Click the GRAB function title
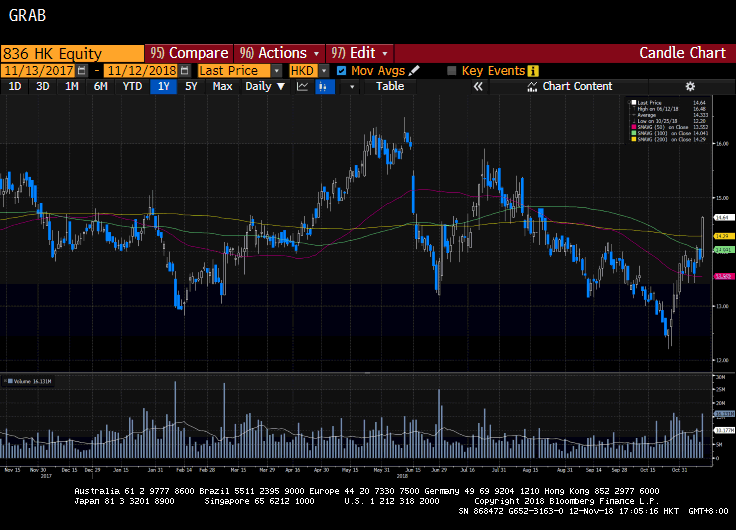 click(x=27, y=15)
